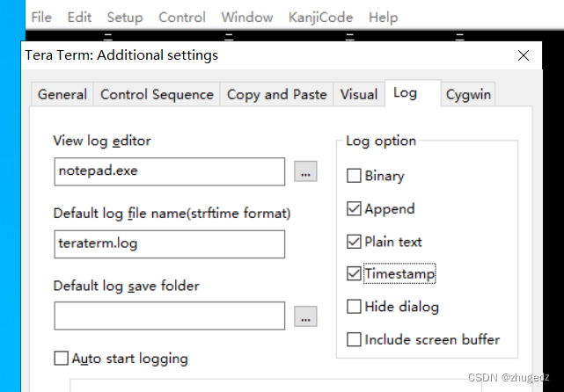Browse for the view log editor
Image resolution: width=564 pixels, height=392 pixels.
(x=305, y=171)
